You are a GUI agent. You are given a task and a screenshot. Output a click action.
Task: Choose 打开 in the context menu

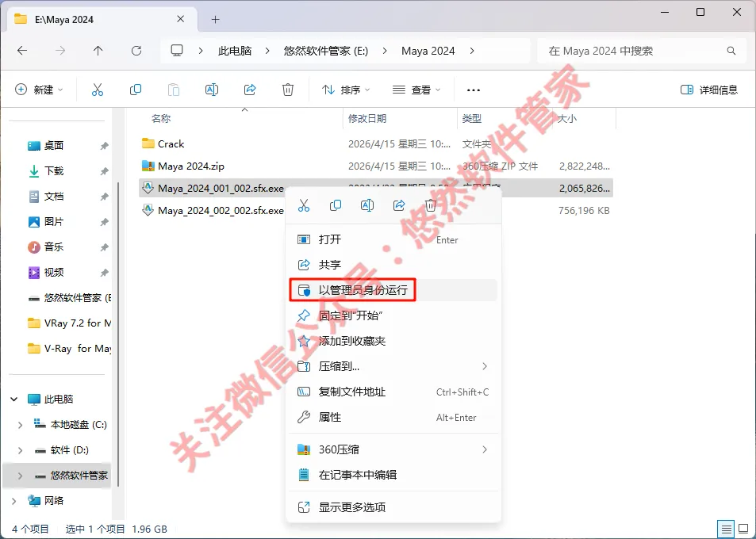point(393,239)
